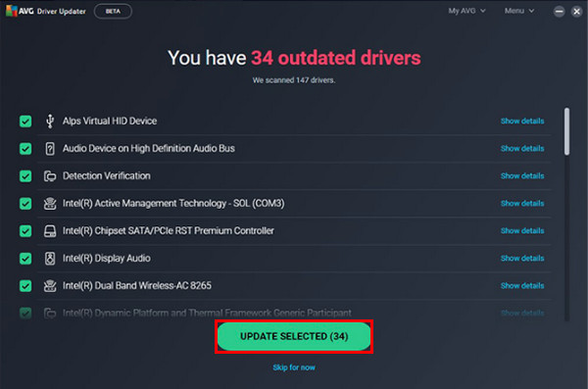Show details for Intel Dual Band Wireless-AC 8265

(522, 286)
